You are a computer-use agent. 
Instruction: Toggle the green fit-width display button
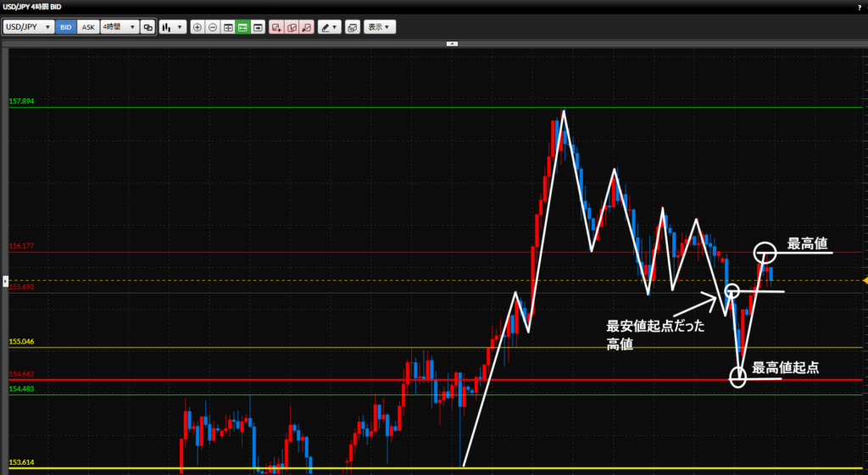242,27
